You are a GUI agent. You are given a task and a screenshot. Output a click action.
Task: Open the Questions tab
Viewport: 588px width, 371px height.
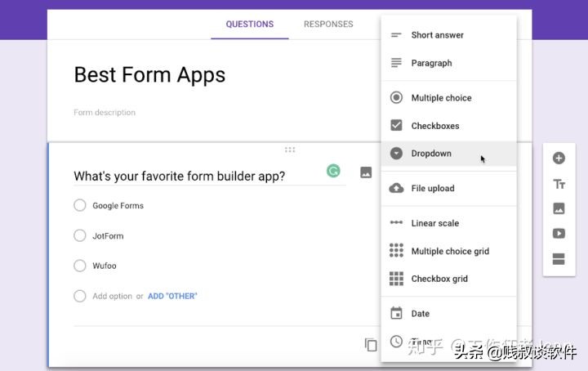click(x=250, y=24)
